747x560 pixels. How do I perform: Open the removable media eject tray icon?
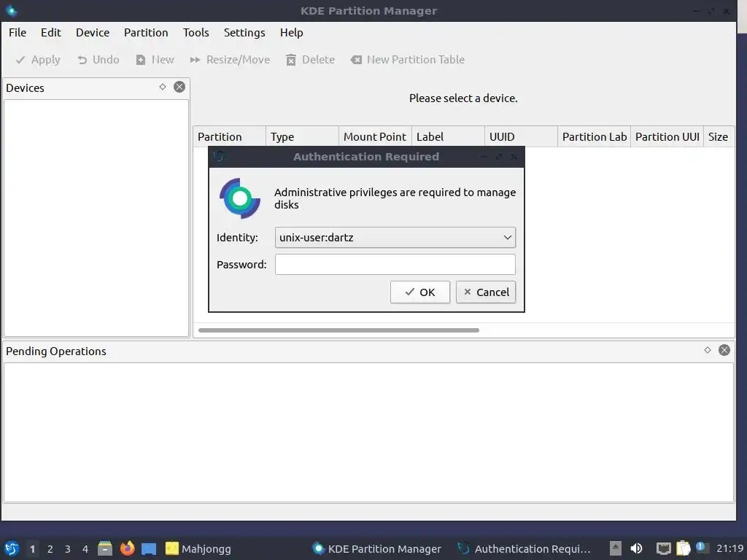(x=616, y=548)
